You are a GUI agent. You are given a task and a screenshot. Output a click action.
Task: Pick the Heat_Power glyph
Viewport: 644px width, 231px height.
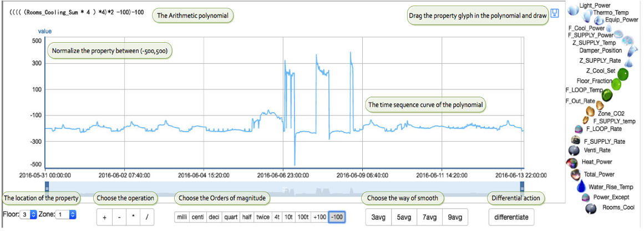click(572, 163)
